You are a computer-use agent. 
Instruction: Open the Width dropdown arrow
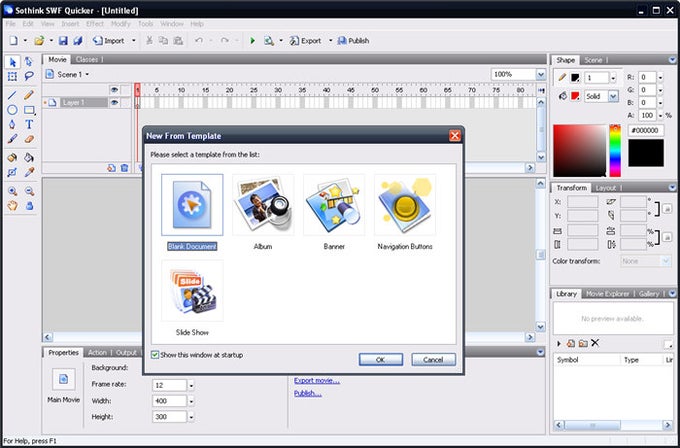[191, 401]
